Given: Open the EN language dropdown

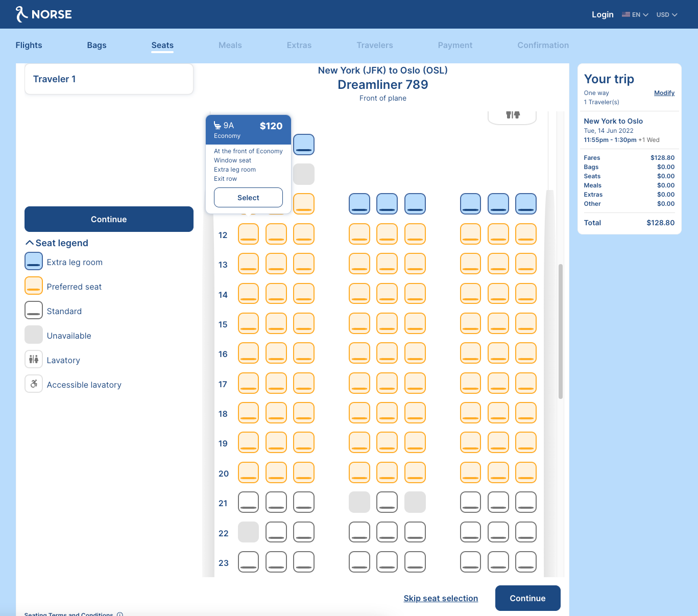Looking at the screenshot, I should pyautogui.click(x=635, y=15).
